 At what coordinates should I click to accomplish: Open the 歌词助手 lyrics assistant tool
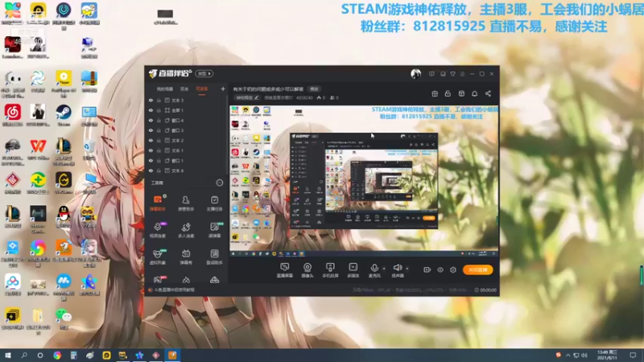click(x=214, y=257)
